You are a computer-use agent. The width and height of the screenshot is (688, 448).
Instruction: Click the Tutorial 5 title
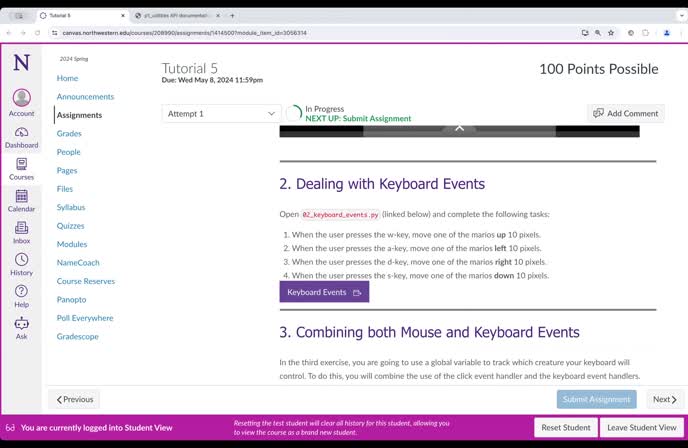pos(190,68)
